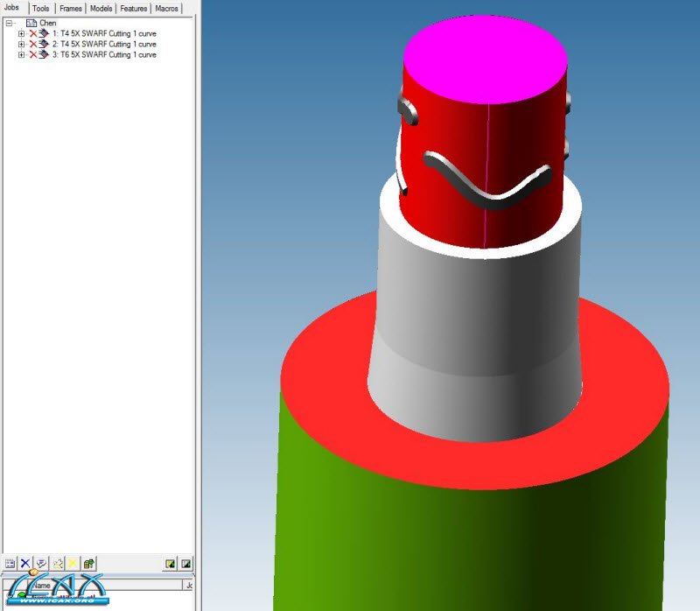Open the Features tab
The width and height of the screenshot is (700, 611).
click(x=134, y=9)
